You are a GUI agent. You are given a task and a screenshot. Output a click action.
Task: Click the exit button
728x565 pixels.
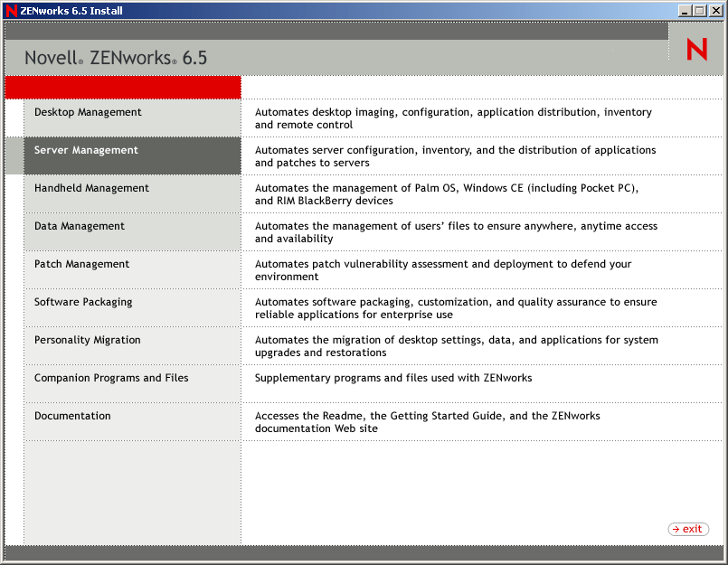click(x=687, y=529)
